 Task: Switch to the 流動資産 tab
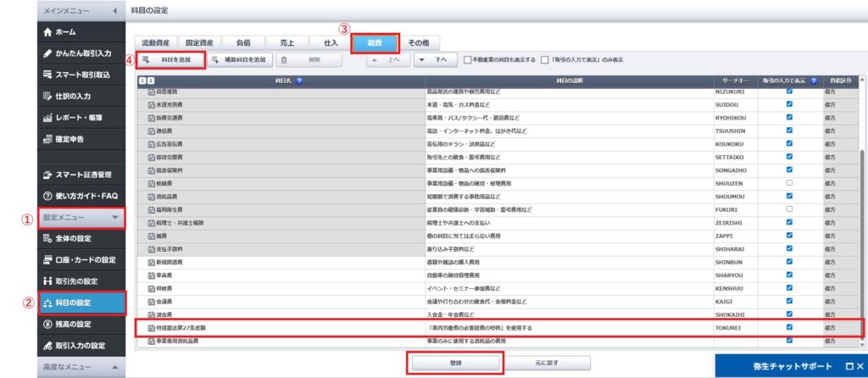click(x=156, y=42)
